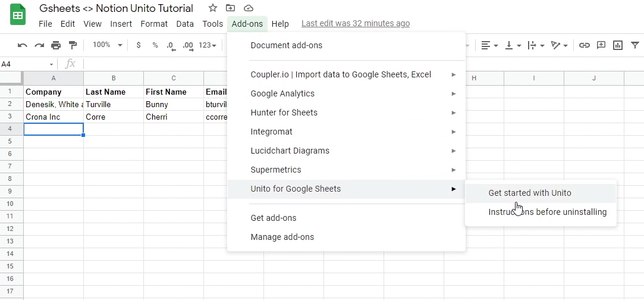Open horizontal align options

coord(489,45)
